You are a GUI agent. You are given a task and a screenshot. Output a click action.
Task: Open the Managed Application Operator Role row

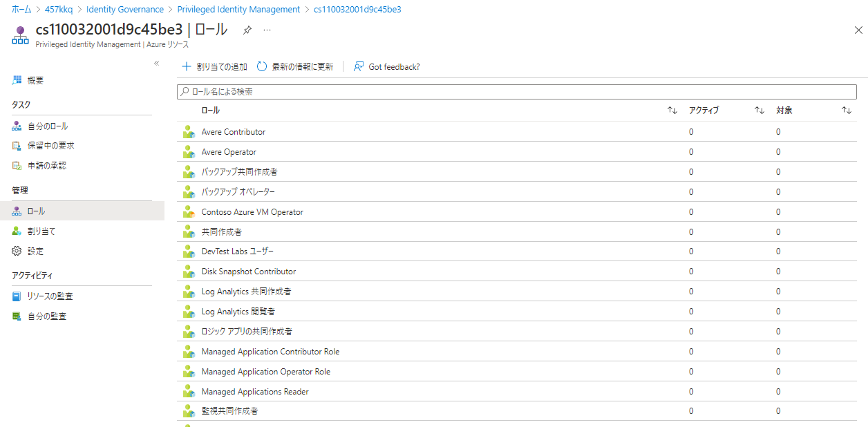click(x=517, y=372)
